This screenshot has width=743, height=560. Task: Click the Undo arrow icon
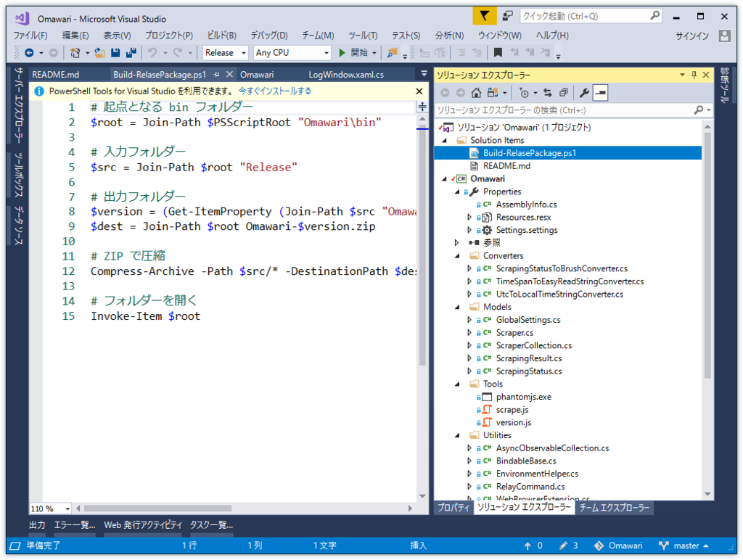(152, 52)
